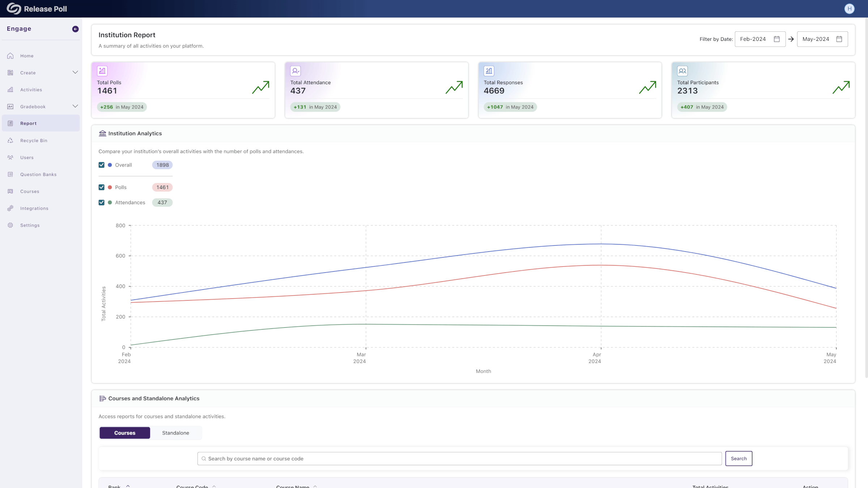This screenshot has width=868, height=488.
Task: Open Integrations in sidebar
Action: click(x=41, y=208)
